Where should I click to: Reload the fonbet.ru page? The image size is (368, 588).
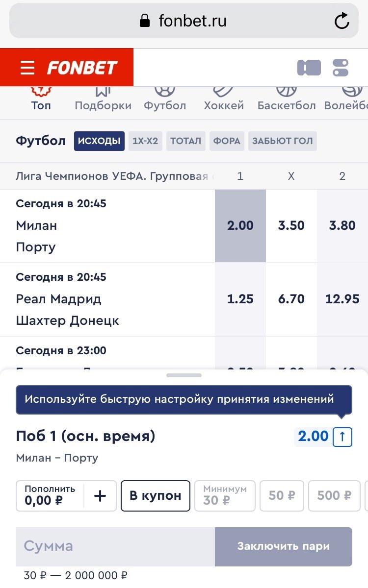point(342,21)
